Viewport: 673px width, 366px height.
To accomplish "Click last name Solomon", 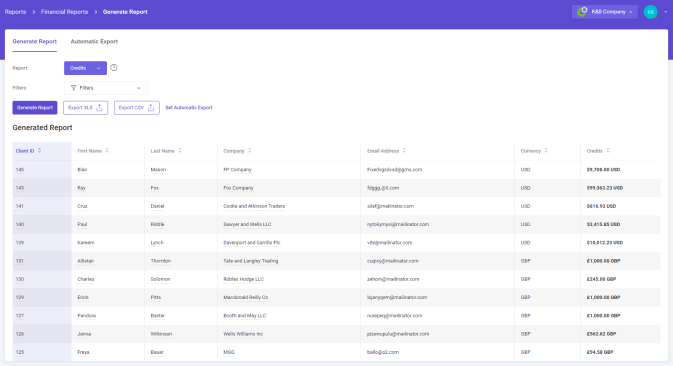I will [x=160, y=279].
